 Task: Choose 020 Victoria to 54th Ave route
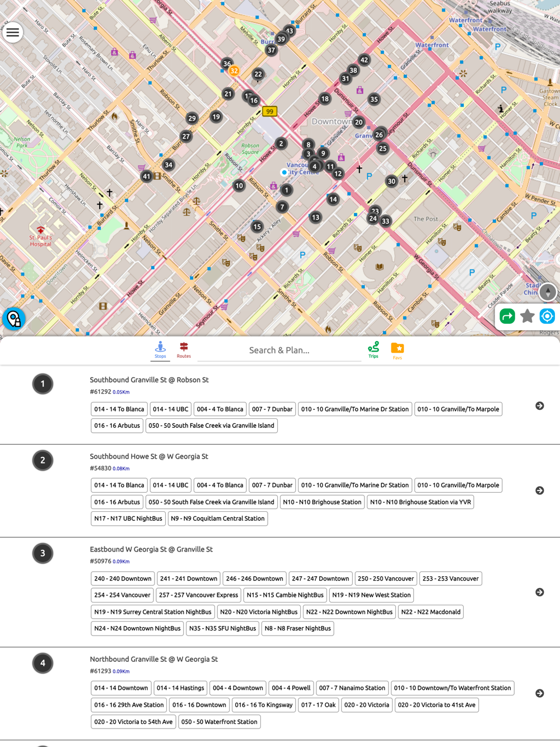133,722
